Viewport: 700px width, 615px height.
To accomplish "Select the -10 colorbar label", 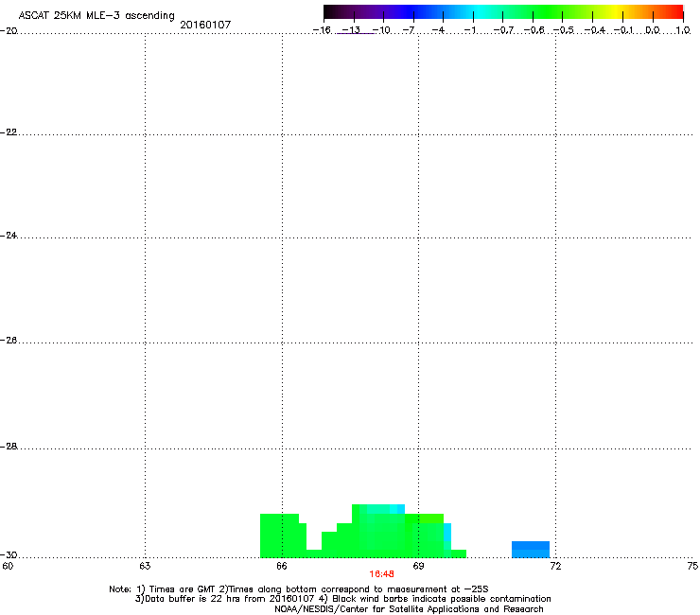I will click(x=381, y=30).
